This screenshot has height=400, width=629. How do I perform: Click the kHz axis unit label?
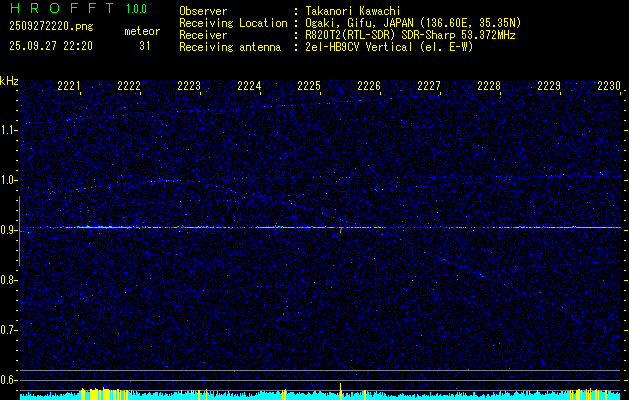[x=9, y=81]
